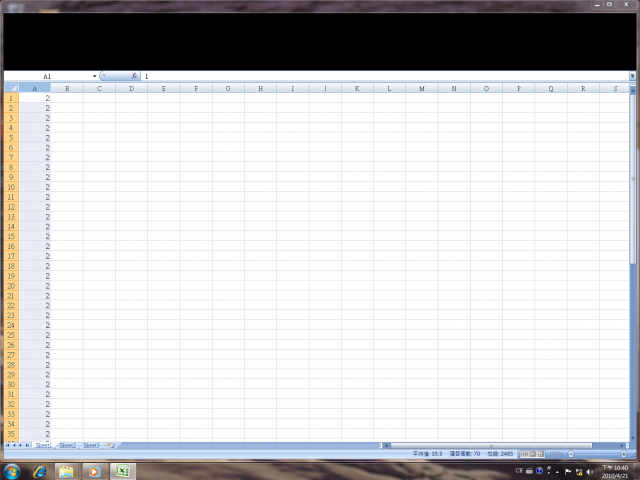The width and height of the screenshot is (640, 480).
Task: Click the horizontal scroll right arrow
Action: click(622, 446)
